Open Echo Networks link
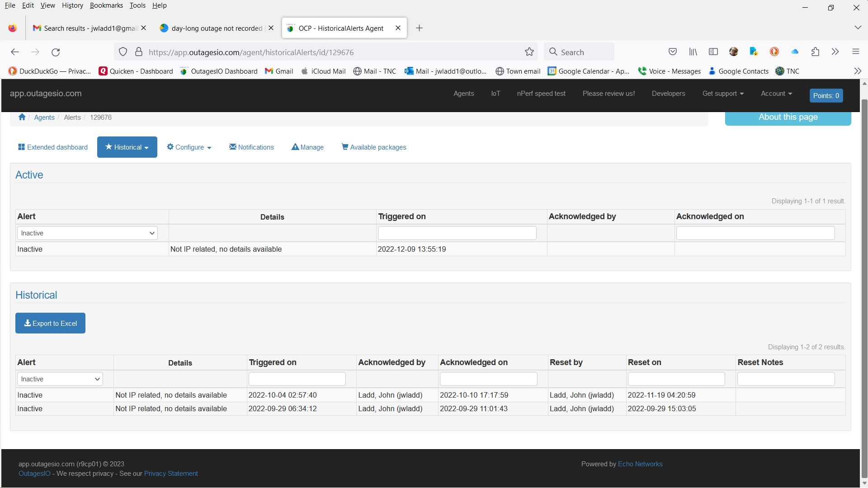This screenshot has width=868, height=488. pyautogui.click(x=640, y=464)
